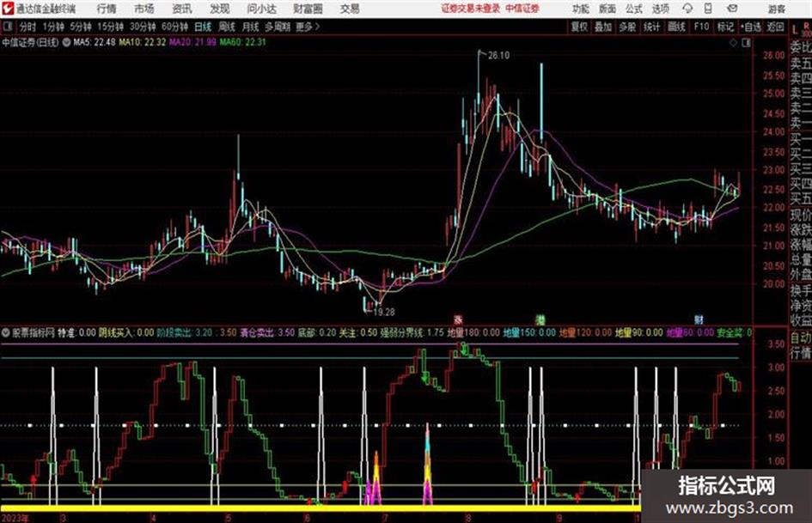Click the 清仓卖出: 3.50 indicator label
Viewport: 812px width, 523px height.
(x=267, y=332)
